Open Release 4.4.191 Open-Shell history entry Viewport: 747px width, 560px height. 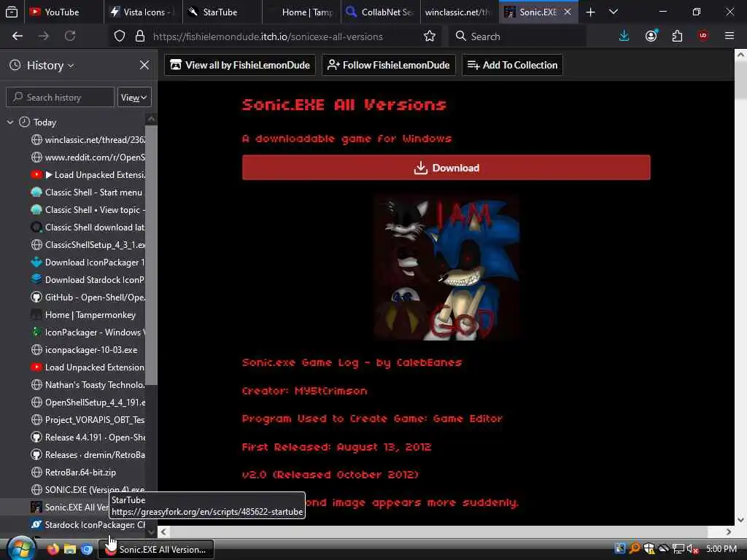88,437
